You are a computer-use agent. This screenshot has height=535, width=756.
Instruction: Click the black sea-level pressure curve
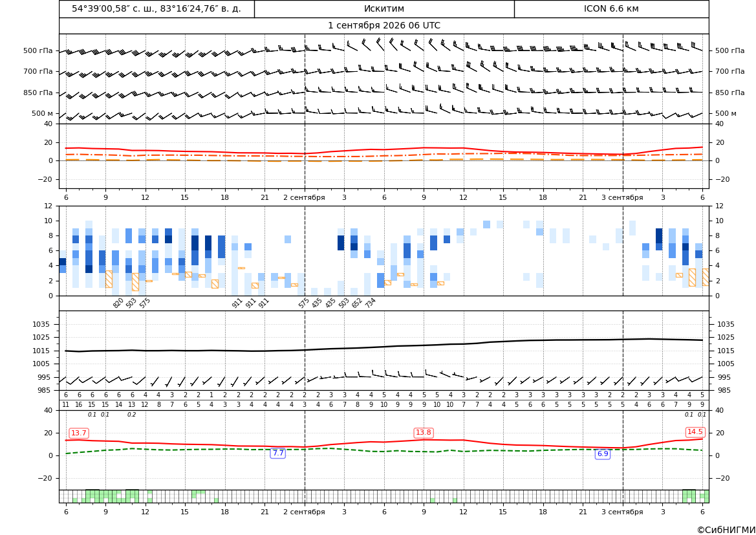[384, 346]
